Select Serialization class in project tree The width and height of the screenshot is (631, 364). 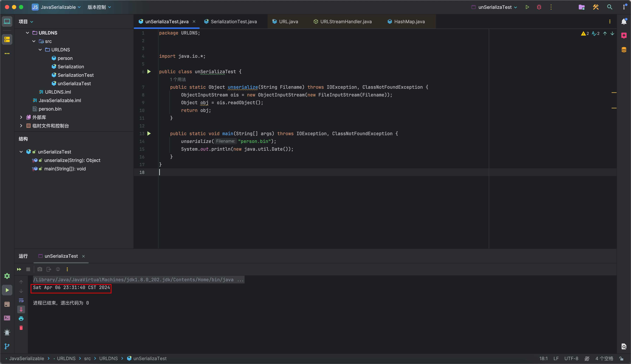pyautogui.click(x=71, y=67)
